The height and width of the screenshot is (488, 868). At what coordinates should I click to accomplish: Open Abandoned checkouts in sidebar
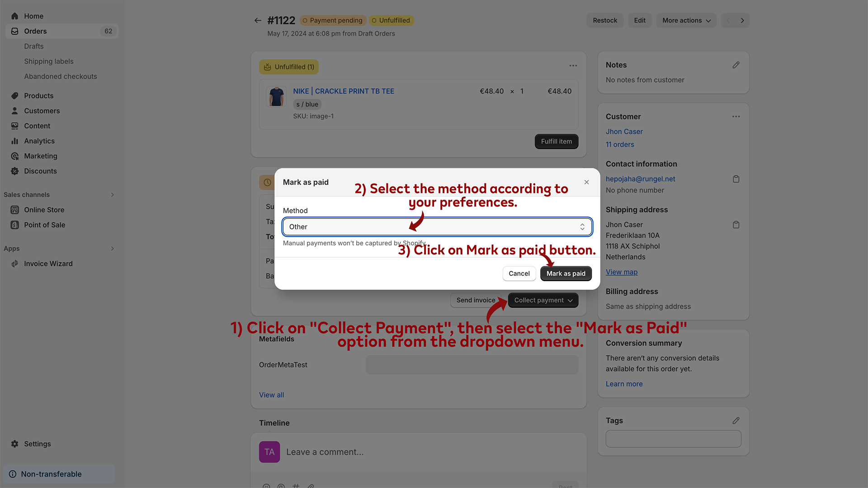(x=61, y=76)
